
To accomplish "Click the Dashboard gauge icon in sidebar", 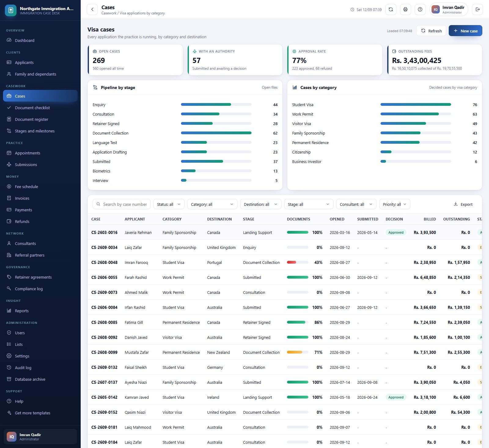I will pyautogui.click(x=9, y=40).
